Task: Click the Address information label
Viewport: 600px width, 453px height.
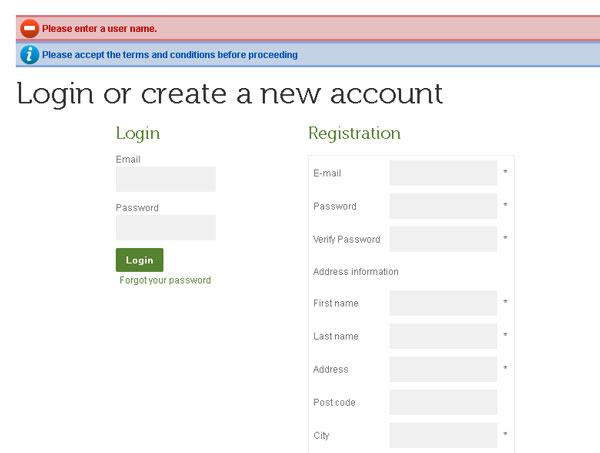Action: pos(355,272)
